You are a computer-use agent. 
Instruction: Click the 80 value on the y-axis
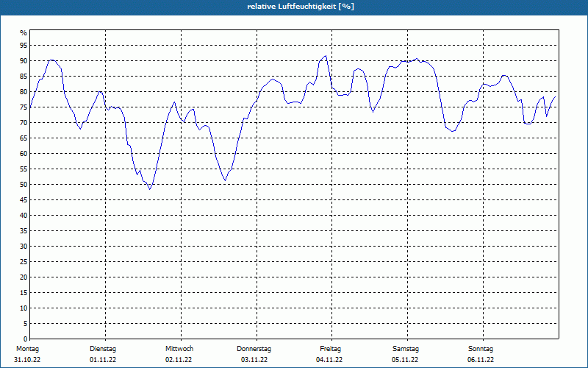coord(24,91)
